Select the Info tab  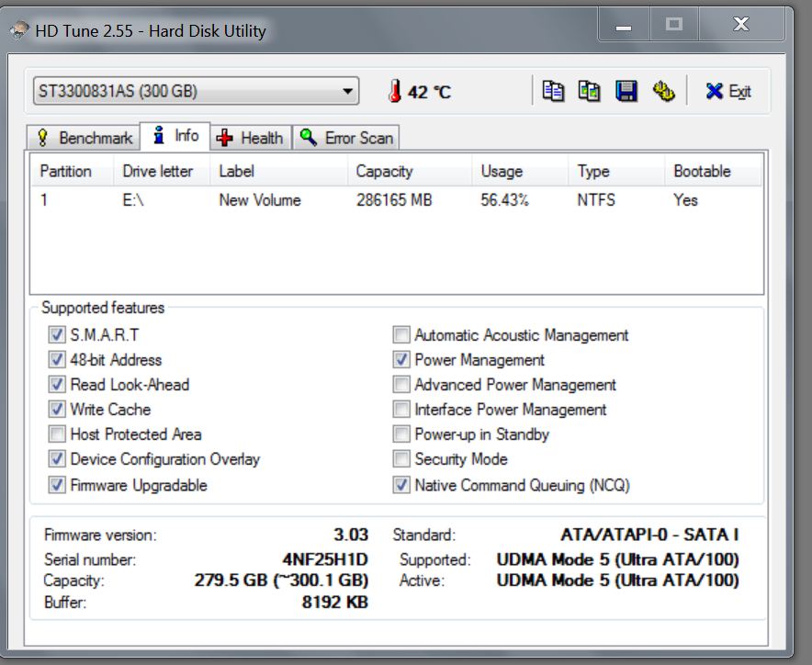tap(175, 136)
